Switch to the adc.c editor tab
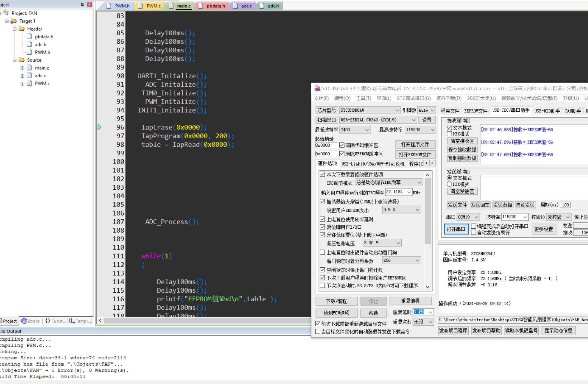 [x=242, y=6]
